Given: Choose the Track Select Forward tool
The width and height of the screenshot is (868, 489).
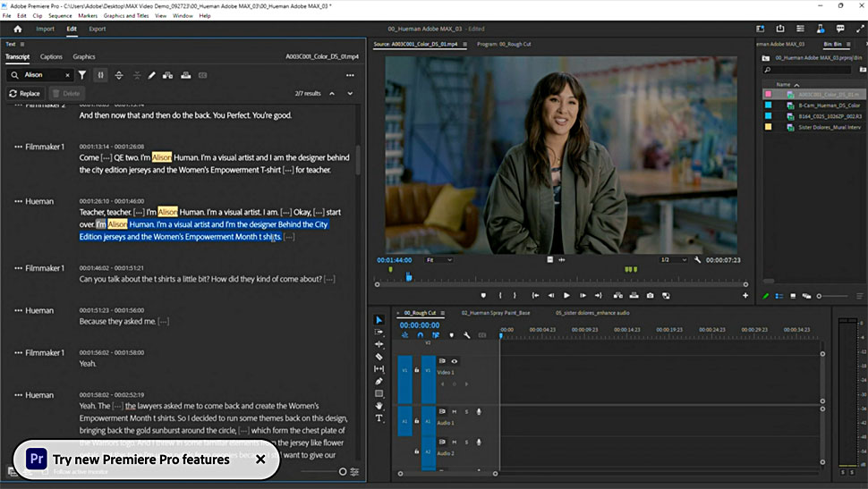Looking at the screenshot, I should point(379,332).
